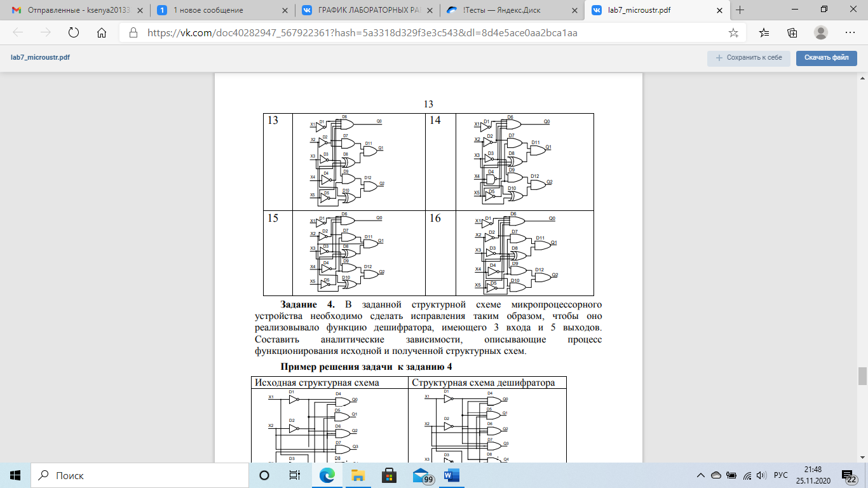Click the OneDrive cloud tray icon
Viewport: 868px width, 488px height.
(x=716, y=475)
